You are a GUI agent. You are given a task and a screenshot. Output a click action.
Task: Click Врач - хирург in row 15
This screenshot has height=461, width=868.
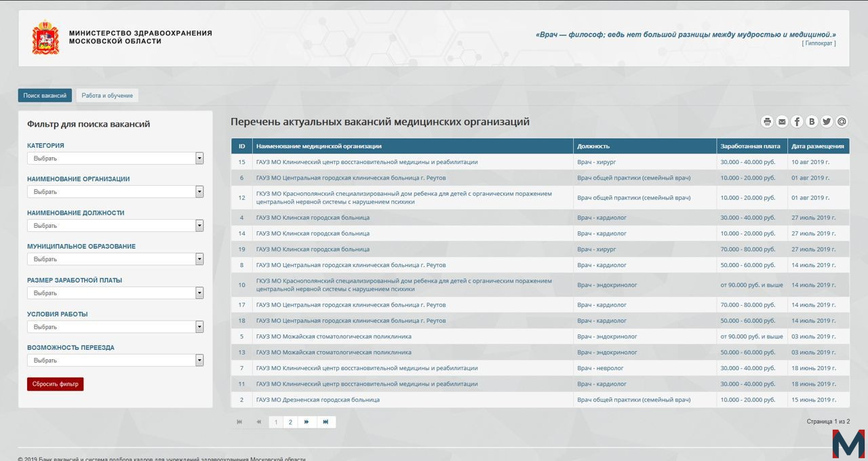[x=597, y=162]
